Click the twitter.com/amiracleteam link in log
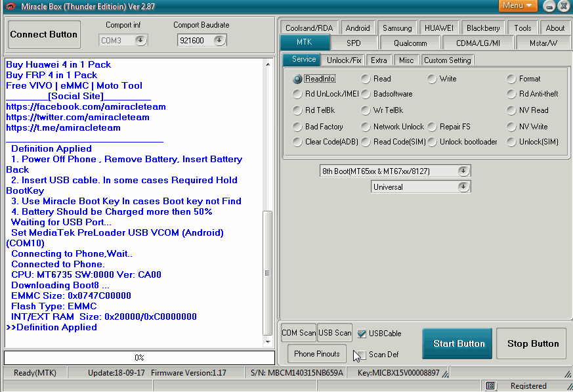Viewport: 573px width, 392px height. (78, 118)
